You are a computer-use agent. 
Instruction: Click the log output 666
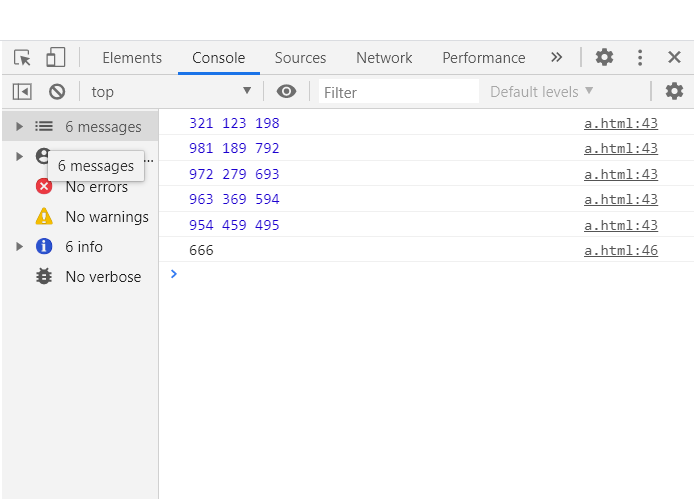pos(201,251)
